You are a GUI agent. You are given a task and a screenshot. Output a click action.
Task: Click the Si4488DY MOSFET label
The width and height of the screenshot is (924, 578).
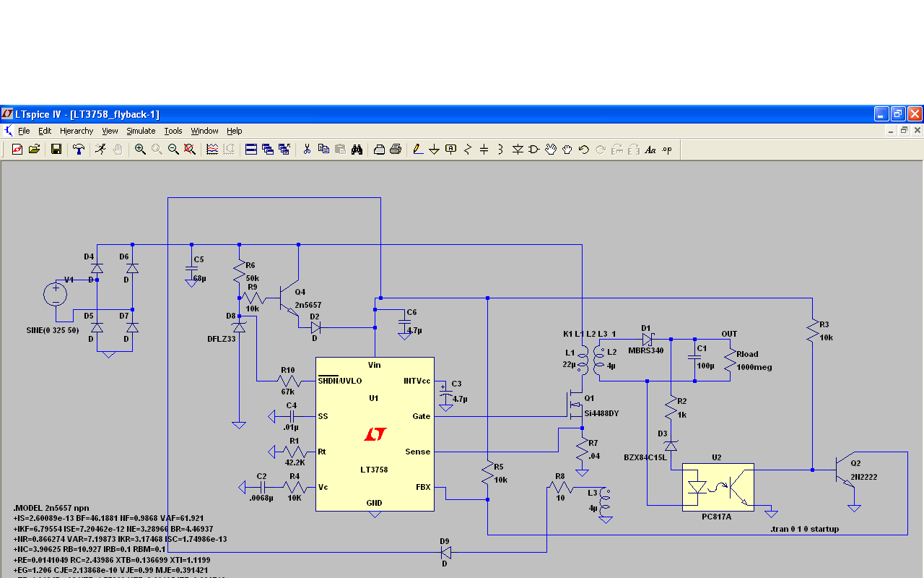[602, 413]
